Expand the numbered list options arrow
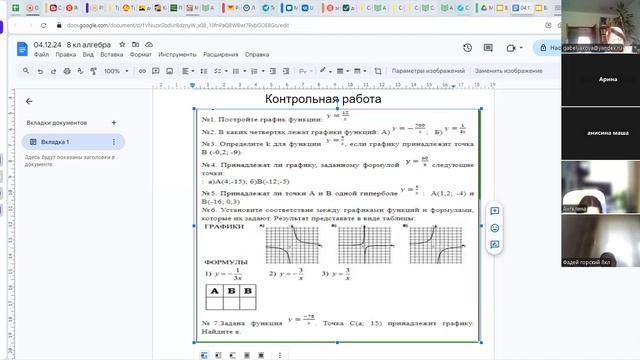The width and height of the screenshot is (640, 360). [x=263, y=71]
